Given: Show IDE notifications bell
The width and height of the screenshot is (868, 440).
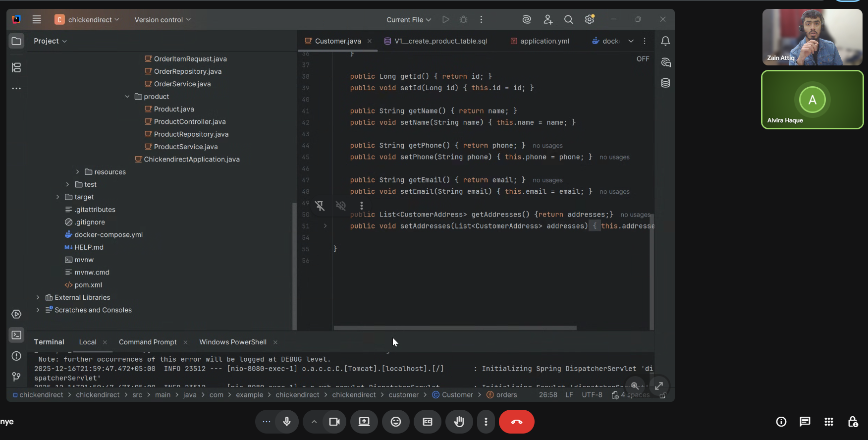Looking at the screenshot, I should tap(665, 41).
